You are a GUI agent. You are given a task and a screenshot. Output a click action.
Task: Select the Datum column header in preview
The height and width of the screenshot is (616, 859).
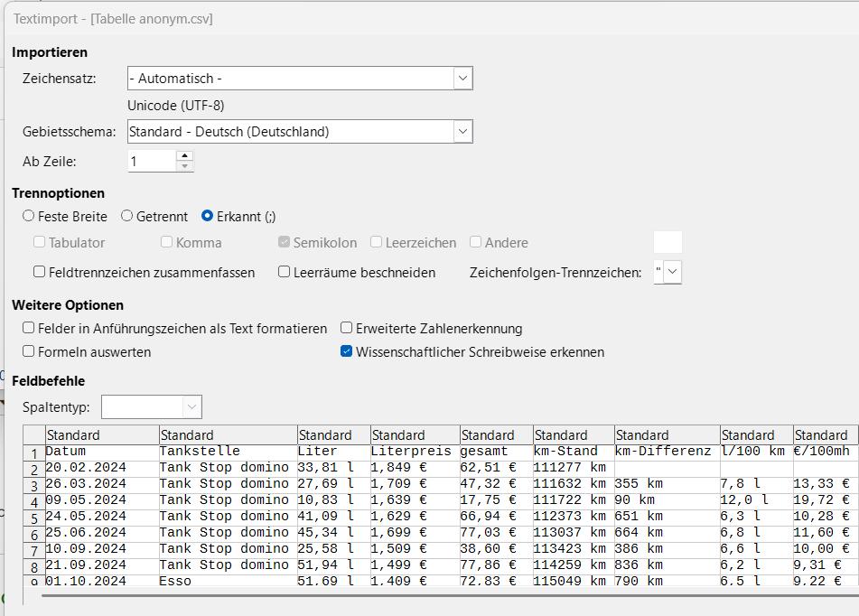(x=101, y=435)
